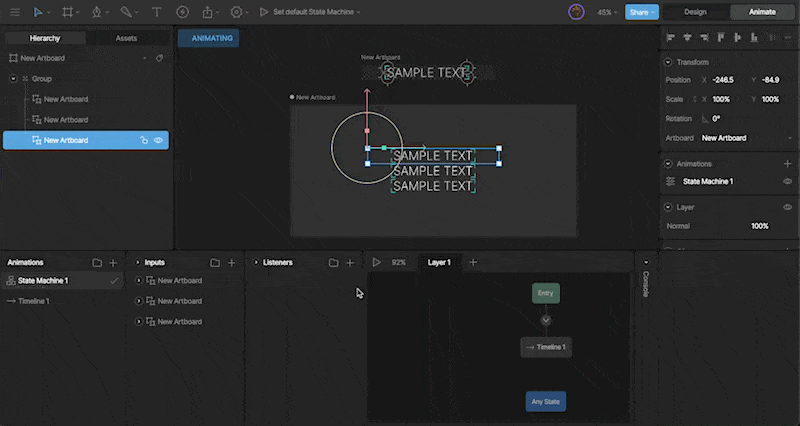
Task: Switch to Animate mode
Action: pos(762,12)
